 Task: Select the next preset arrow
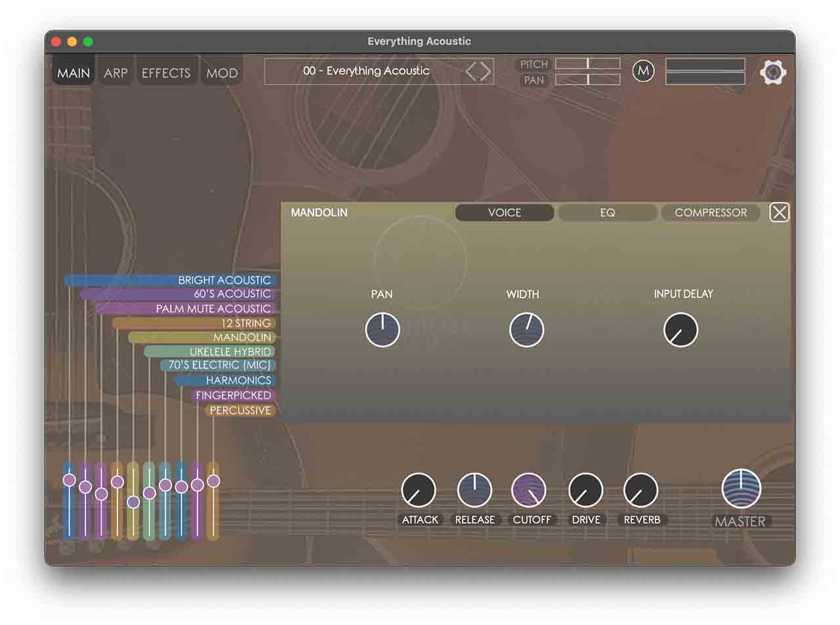486,72
